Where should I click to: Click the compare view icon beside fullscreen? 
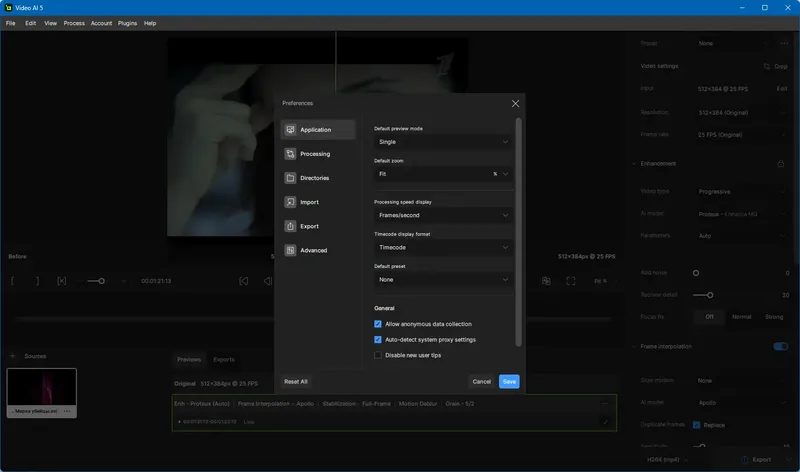click(546, 281)
